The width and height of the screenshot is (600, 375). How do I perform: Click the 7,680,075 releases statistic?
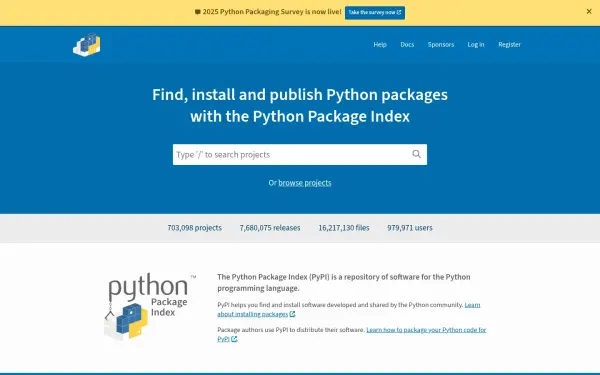(270, 228)
